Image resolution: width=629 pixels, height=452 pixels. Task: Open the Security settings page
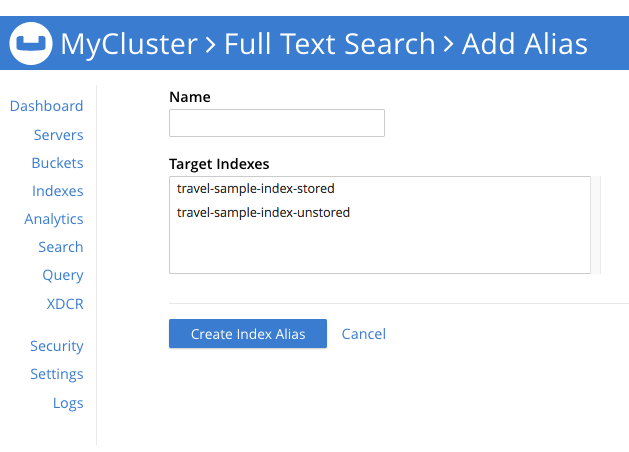(56, 346)
